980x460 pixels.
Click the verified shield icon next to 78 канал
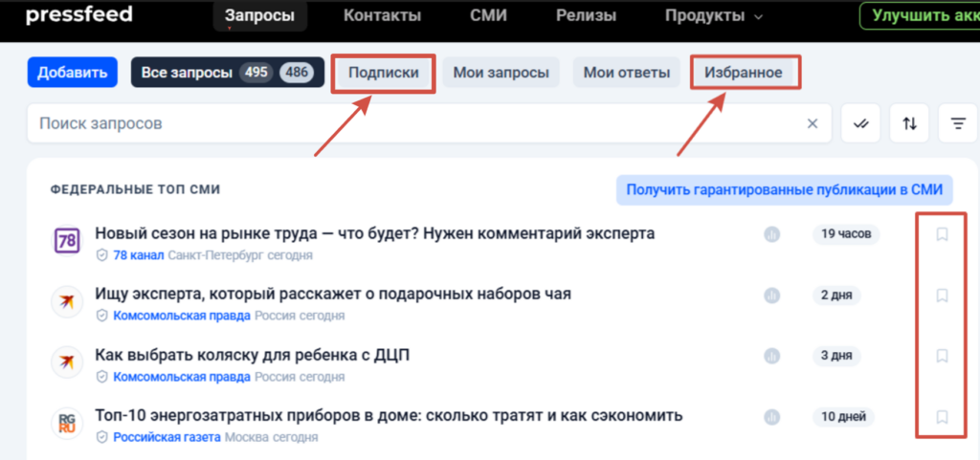click(x=101, y=255)
